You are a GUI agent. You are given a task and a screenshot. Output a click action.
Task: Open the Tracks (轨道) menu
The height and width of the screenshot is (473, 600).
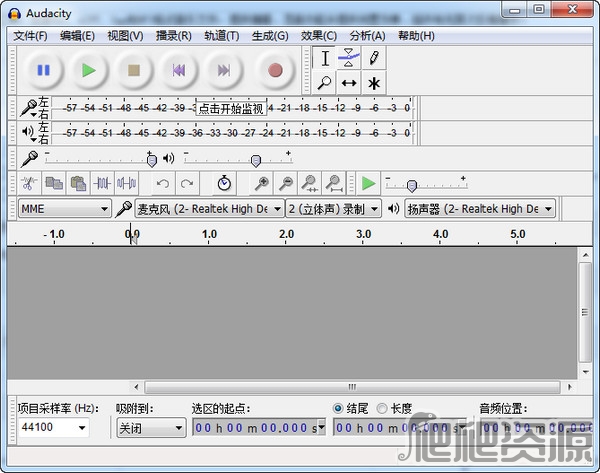222,36
